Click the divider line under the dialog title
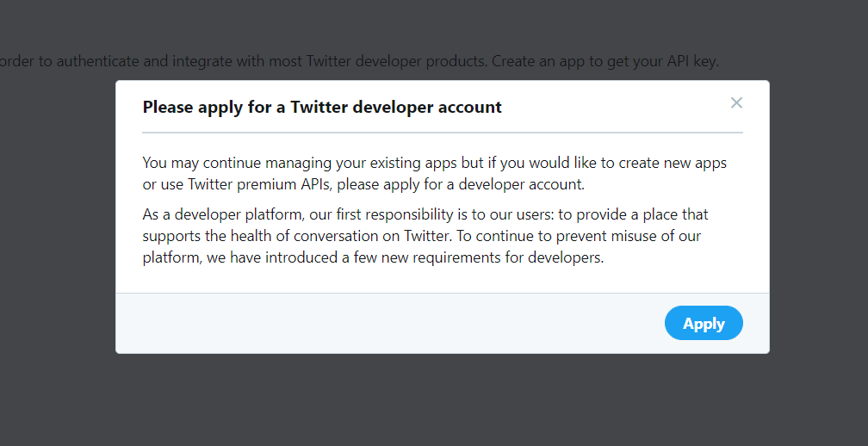The image size is (868, 446). [x=443, y=133]
